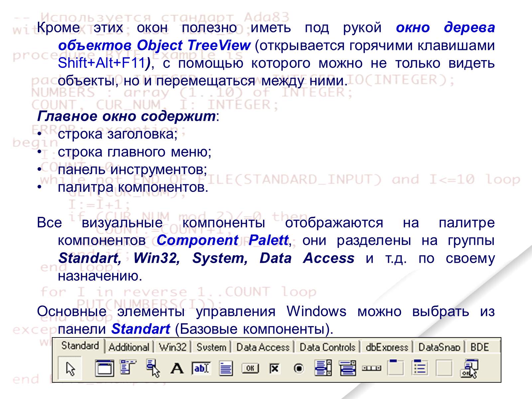
Task: Select the Button component (OK icon)
Action: pyautogui.click(x=250, y=368)
